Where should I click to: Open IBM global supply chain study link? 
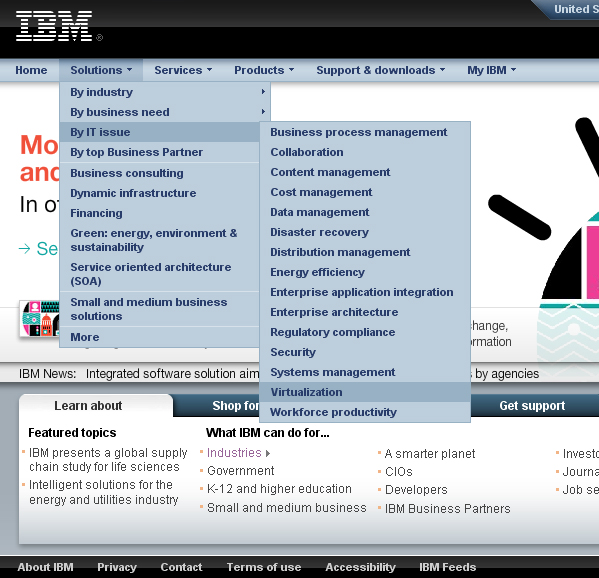[108, 460]
